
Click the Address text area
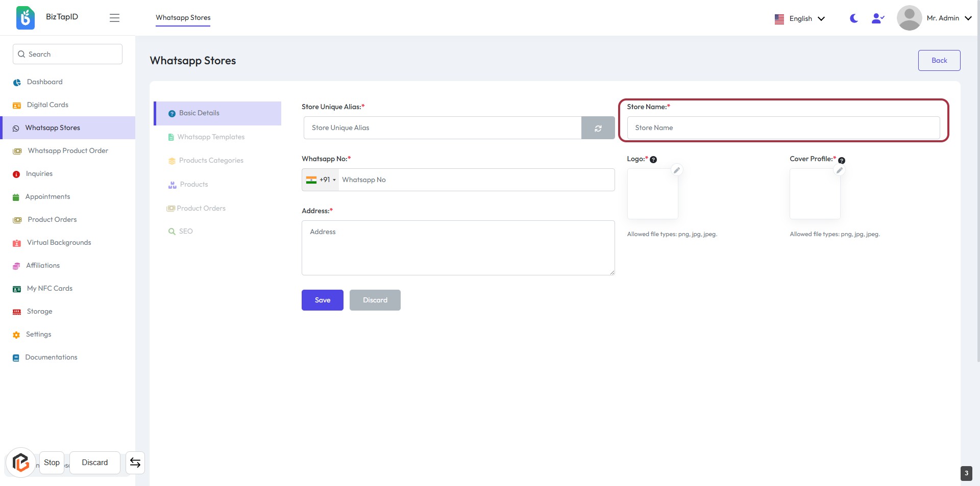click(458, 248)
